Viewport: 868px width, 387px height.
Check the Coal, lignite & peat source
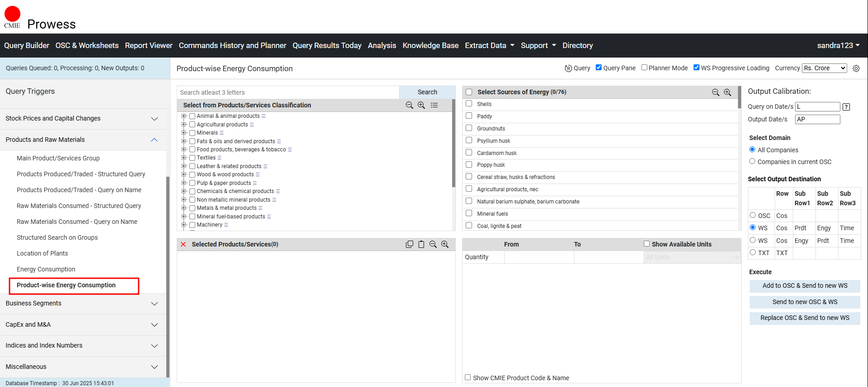click(469, 225)
